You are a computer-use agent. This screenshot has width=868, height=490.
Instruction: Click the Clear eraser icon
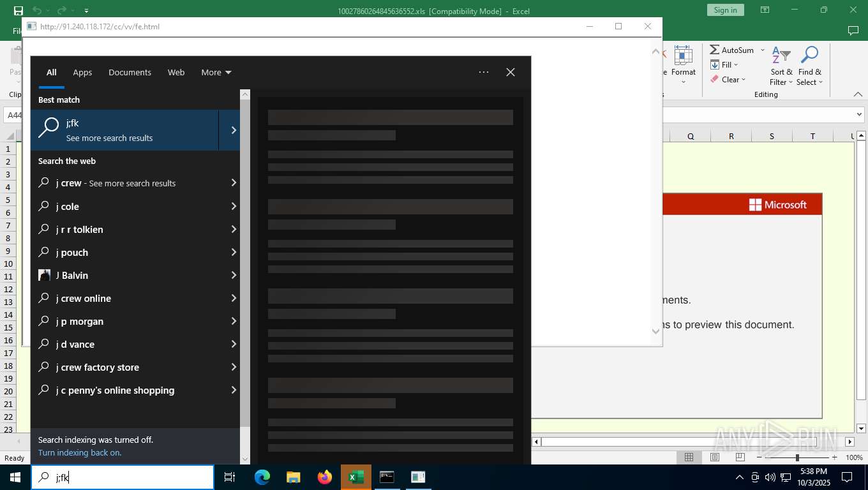pyautogui.click(x=715, y=79)
